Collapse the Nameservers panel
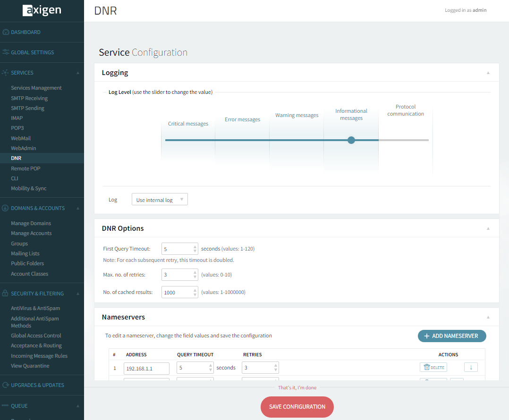 [x=488, y=317]
